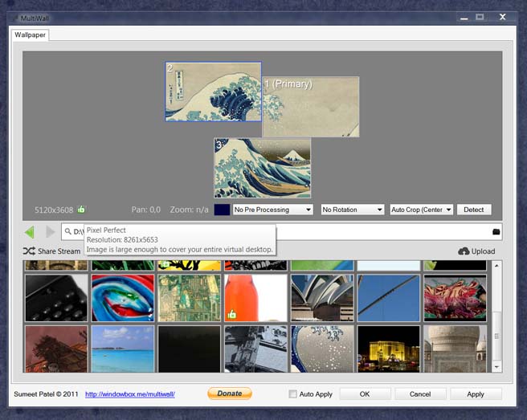Viewport: 527px width, 420px height.
Task: Click the thumbnail scrollbar handle
Action: pos(496,336)
